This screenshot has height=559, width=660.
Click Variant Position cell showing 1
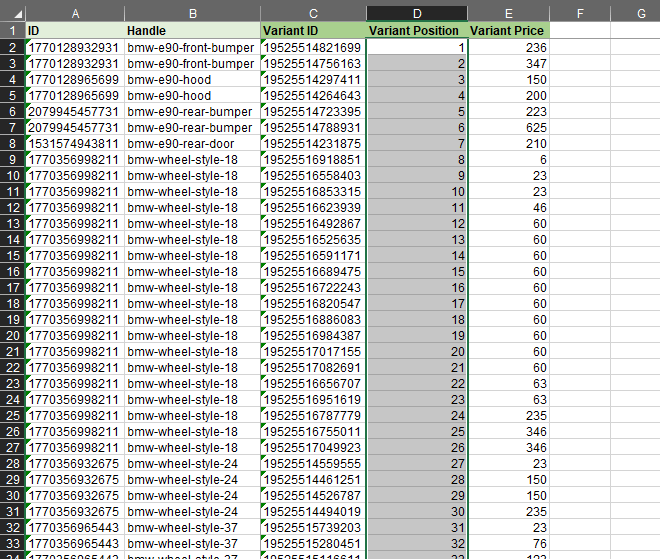(417, 48)
